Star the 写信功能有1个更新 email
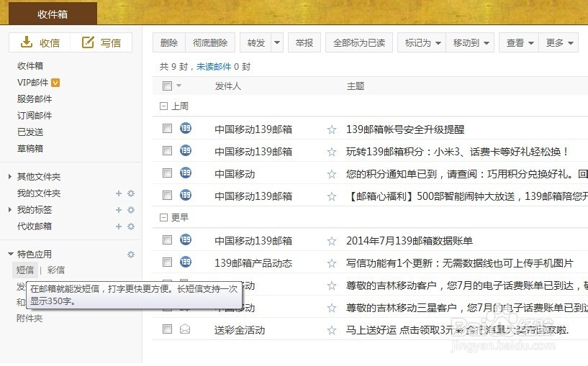588x366 pixels. click(x=332, y=263)
